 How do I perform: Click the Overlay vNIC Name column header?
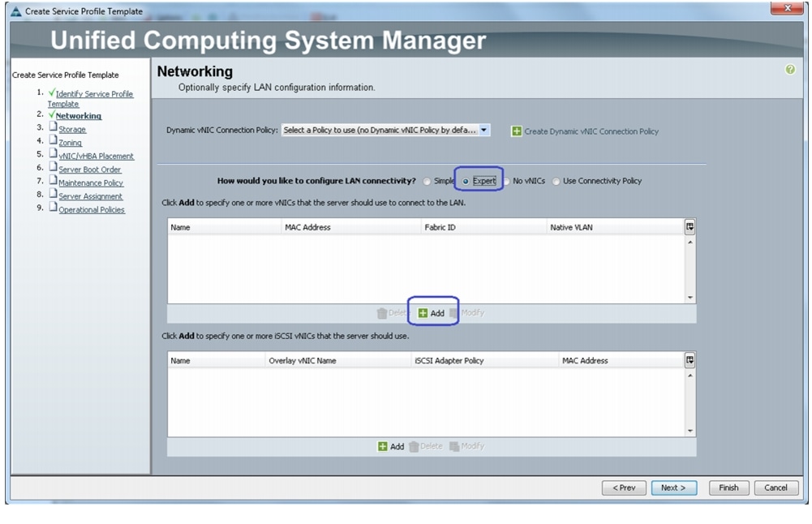[337, 361]
